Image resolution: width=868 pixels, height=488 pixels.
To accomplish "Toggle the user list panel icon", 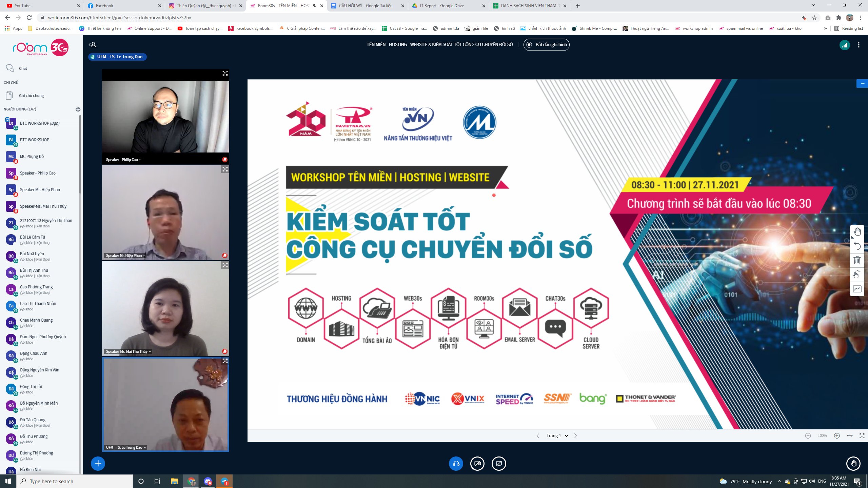I will 92,44.
